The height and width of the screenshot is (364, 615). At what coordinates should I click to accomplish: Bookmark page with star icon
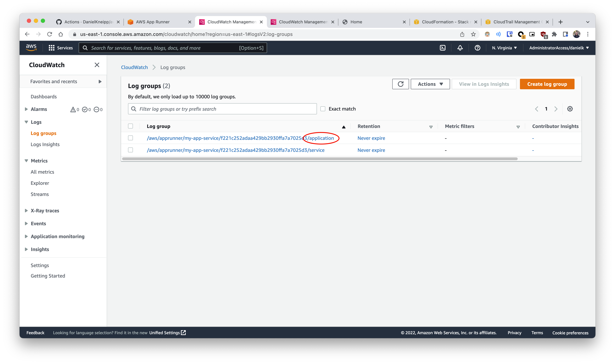(x=473, y=34)
